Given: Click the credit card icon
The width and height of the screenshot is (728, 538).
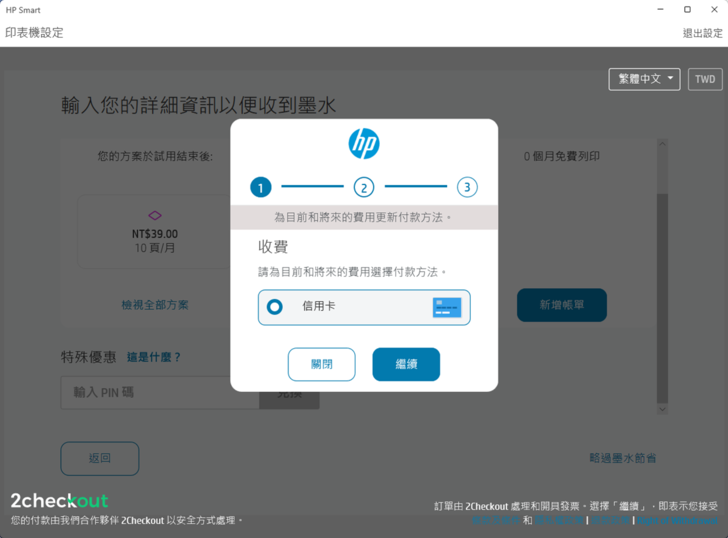Looking at the screenshot, I should pyautogui.click(x=447, y=307).
